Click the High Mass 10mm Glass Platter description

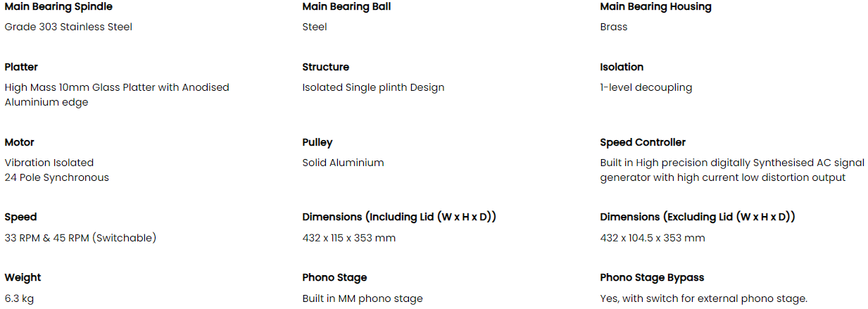click(x=117, y=88)
